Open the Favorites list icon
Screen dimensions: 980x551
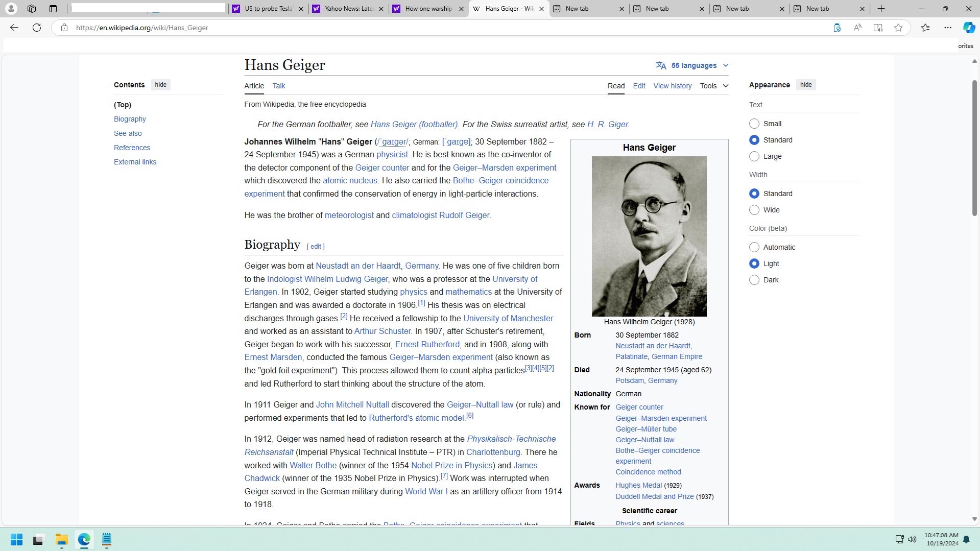click(x=925, y=28)
